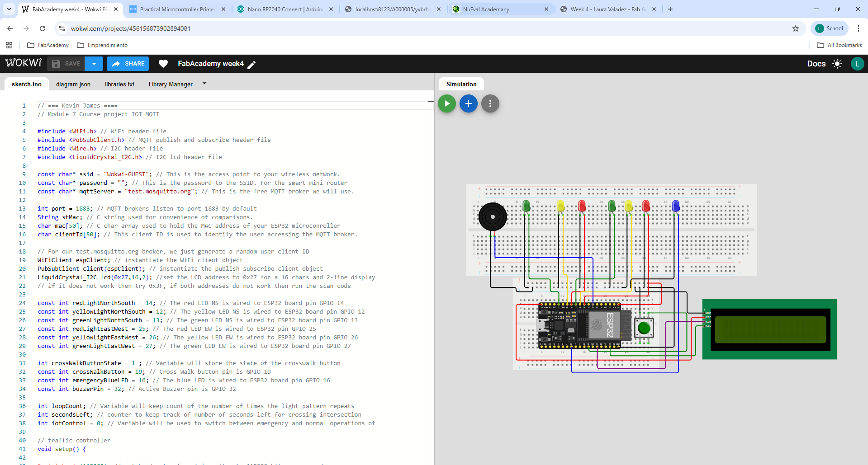868x465 pixels.
Task: Close the FabAcademy week4 Wokwi tab
Action: point(116,9)
